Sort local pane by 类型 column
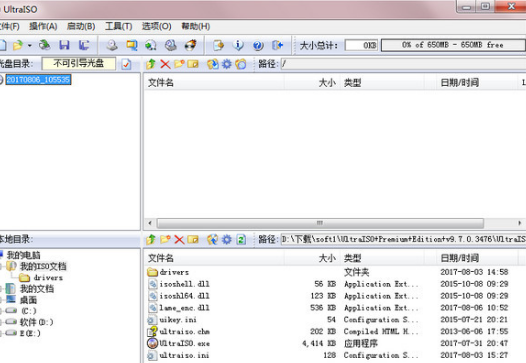 (x=382, y=258)
